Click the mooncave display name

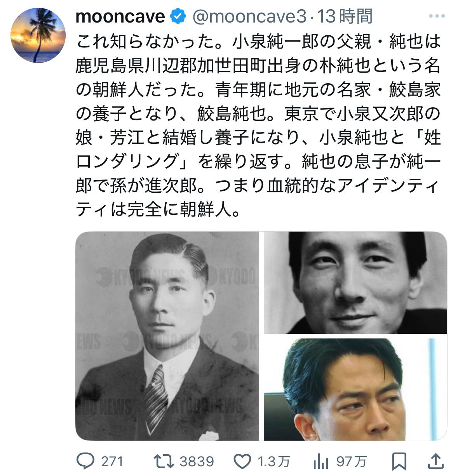pos(120,17)
